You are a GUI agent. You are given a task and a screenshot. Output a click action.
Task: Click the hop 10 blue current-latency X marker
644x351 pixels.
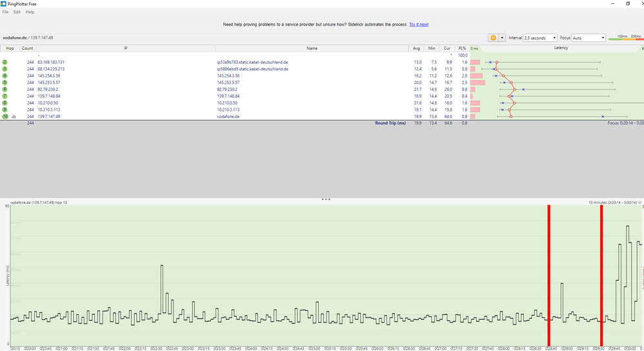(x=603, y=117)
